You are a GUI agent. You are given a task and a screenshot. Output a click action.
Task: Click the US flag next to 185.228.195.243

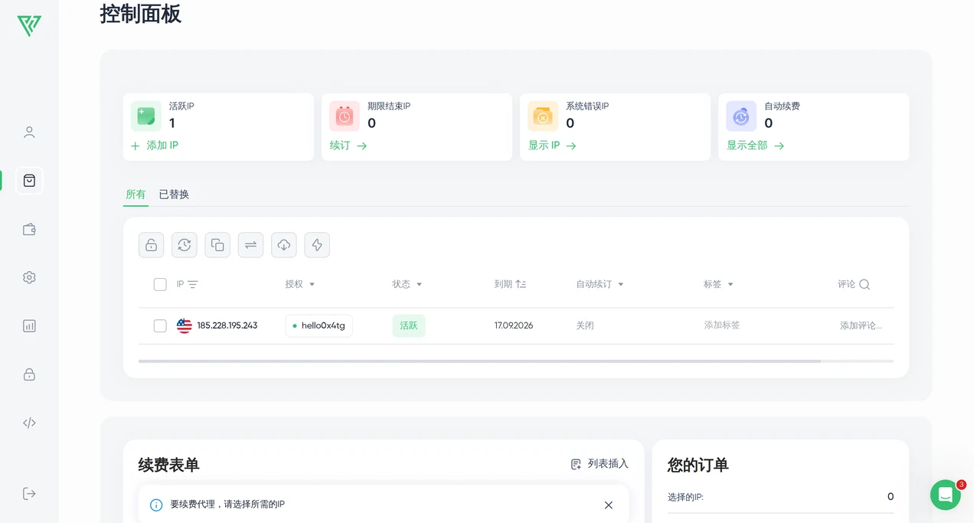185,325
